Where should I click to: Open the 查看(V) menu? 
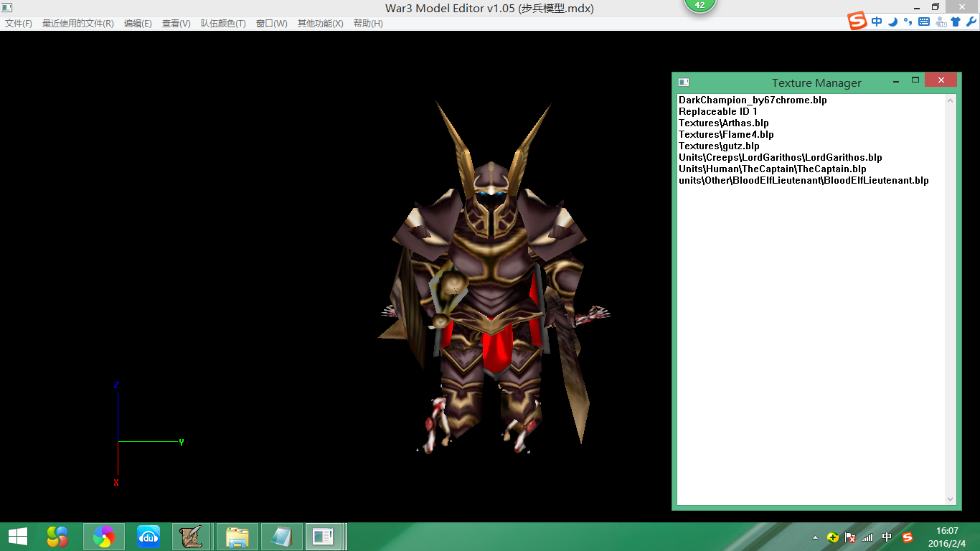point(176,24)
